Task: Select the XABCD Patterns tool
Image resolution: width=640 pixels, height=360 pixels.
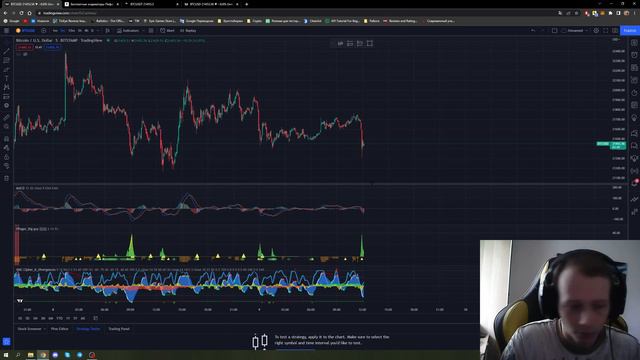Action: click(6, 87)
